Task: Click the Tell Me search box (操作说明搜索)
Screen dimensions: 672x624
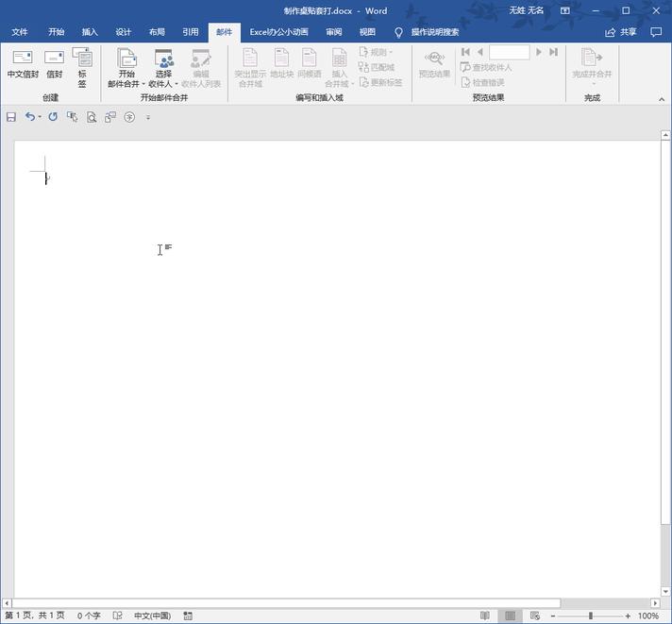Action: pyautogui.click(x=434, y=32)
